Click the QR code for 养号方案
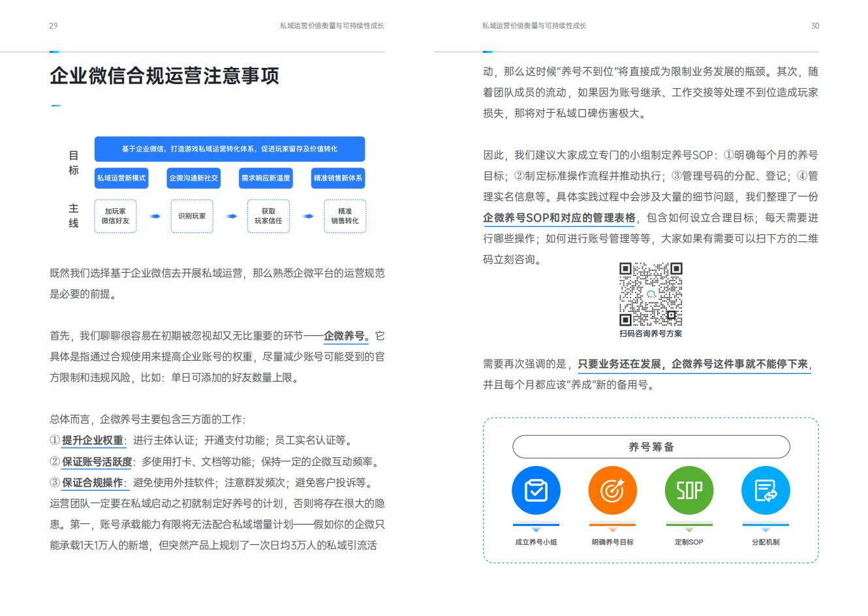Viewport: 868px width, 616px height. pyautogui.click(x=651, y=294)
